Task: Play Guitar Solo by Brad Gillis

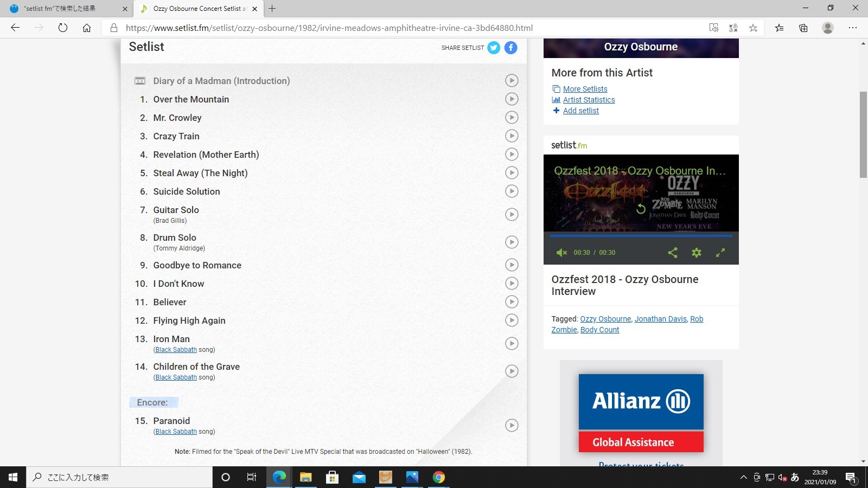Action: pyautogui.click(x=512, y=215)
